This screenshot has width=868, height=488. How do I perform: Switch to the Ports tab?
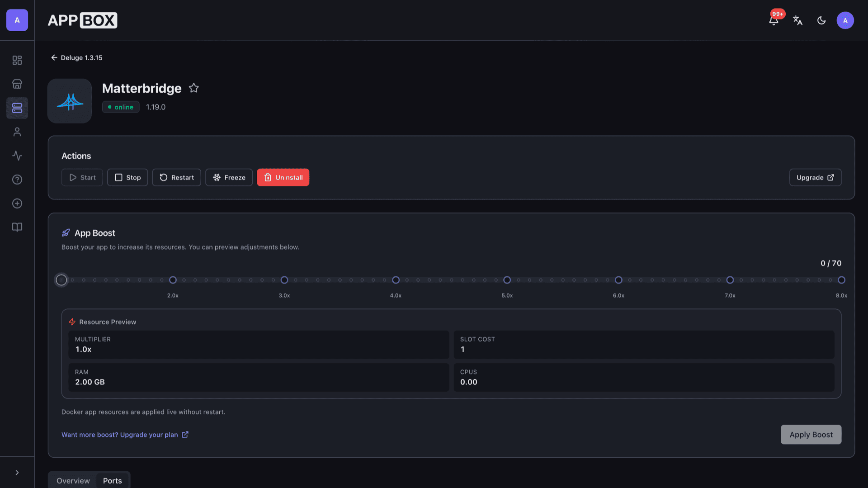coord(113,481)
